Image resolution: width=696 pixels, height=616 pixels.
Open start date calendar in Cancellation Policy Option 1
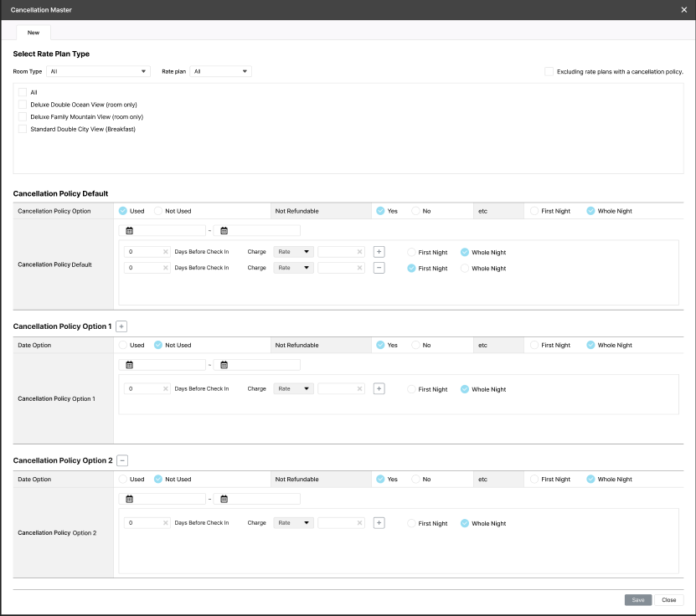[130, 365]
